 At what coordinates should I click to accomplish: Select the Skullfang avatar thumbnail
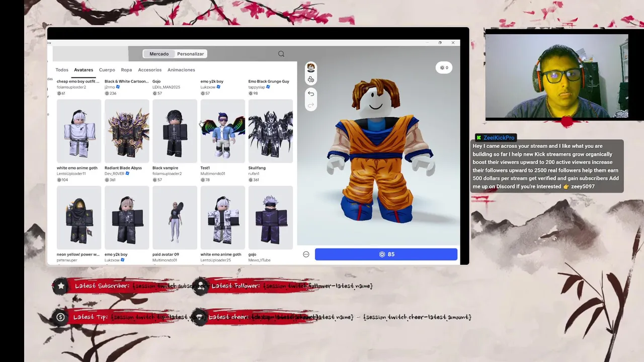tap(271, 131)
